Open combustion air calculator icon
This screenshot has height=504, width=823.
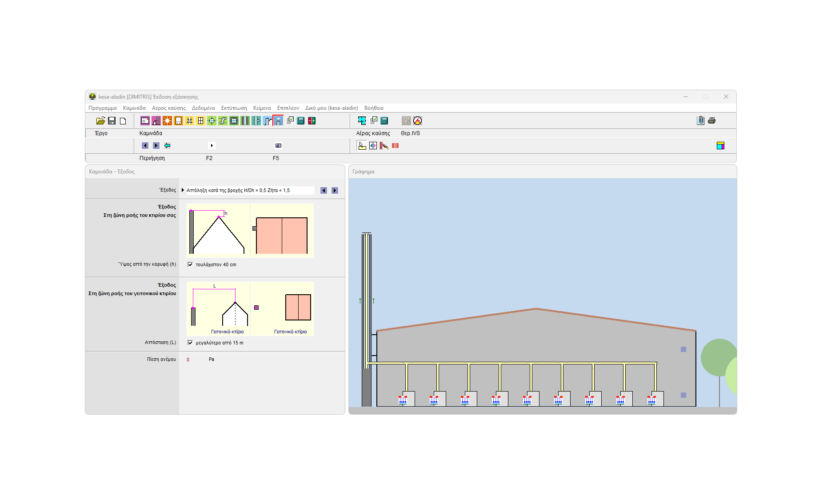384,121
